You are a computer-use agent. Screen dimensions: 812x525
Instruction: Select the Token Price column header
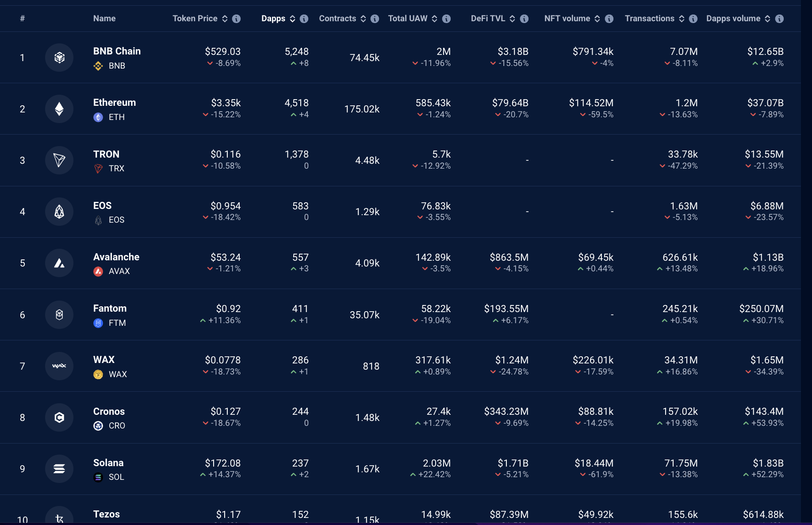click(195, 19)
